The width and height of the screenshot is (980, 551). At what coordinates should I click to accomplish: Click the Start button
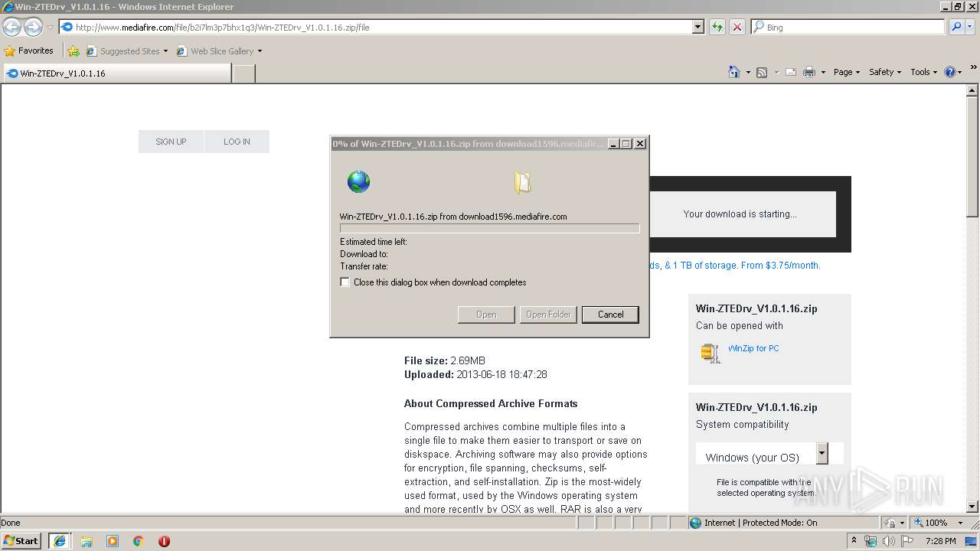click(x=21, y=541)
